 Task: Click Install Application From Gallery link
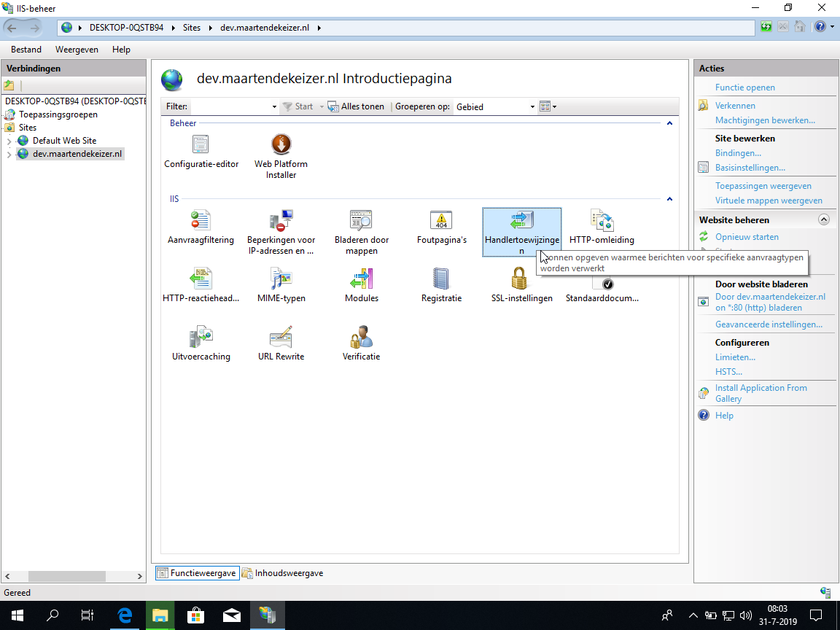[761, 393]
